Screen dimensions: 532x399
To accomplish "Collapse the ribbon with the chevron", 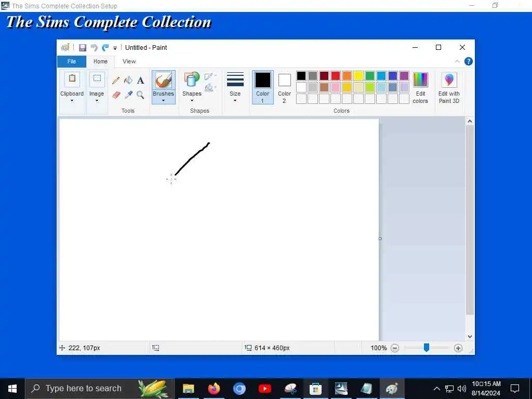I will pyautogui.click(x=457, y=61).
